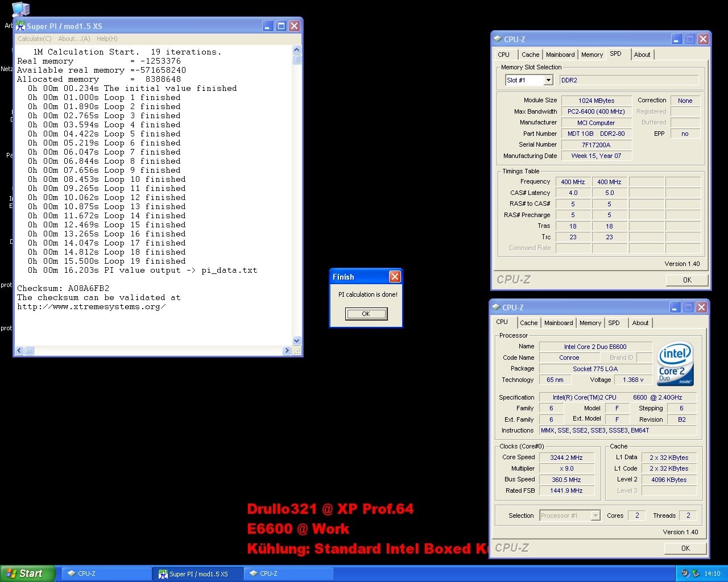Click the Part Number MDT 1GB DDR2-80 field
Image resolution: width=728 pixels, height=582 pixels.
pyautogui.click(x=596, y=134)
